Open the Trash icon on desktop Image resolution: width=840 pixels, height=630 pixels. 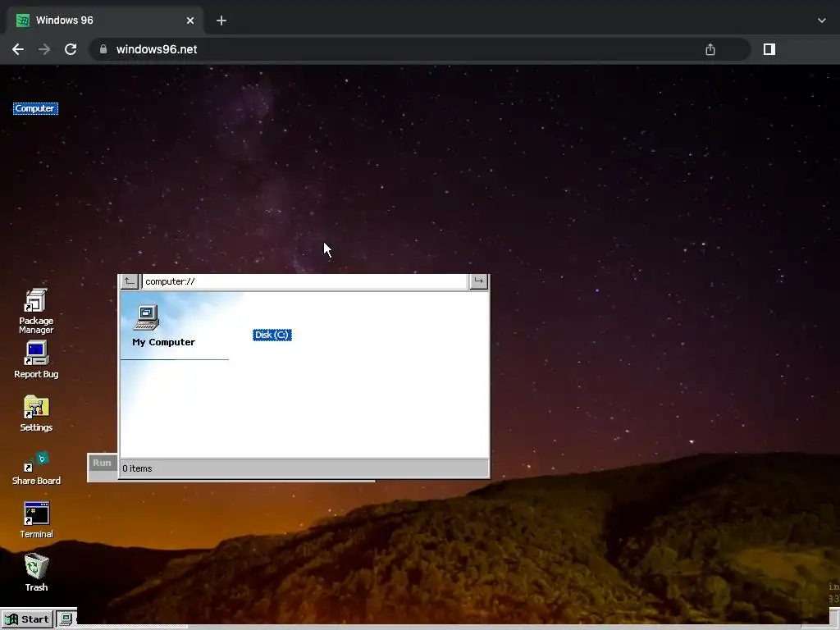(36, 572)
